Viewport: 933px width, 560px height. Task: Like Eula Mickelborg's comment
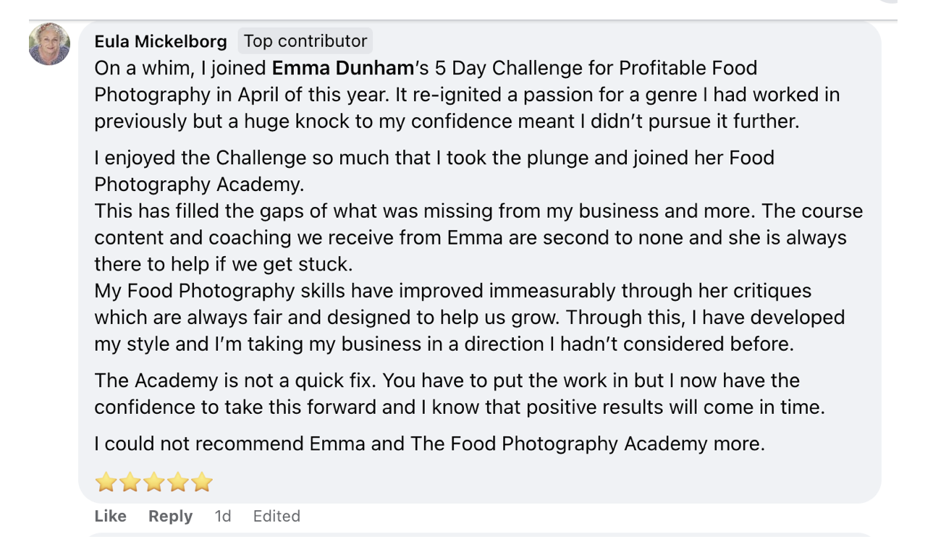tap(110, 516)
